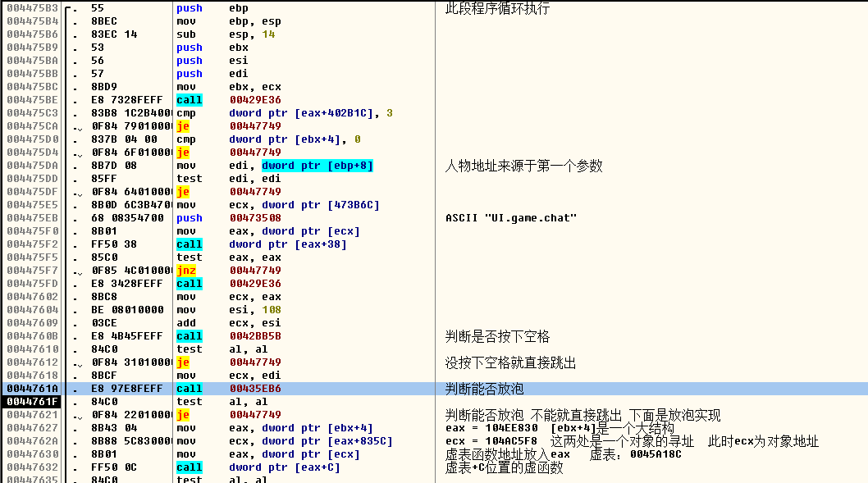Click the 'call dword ptr [eax+C]' instruction

tap(258, 467)
